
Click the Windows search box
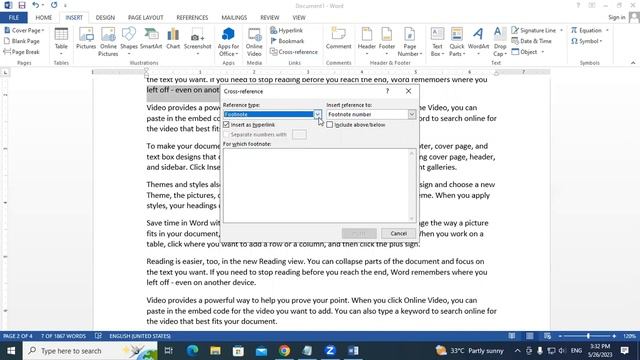pyautogui.click(x=90, y=351)
